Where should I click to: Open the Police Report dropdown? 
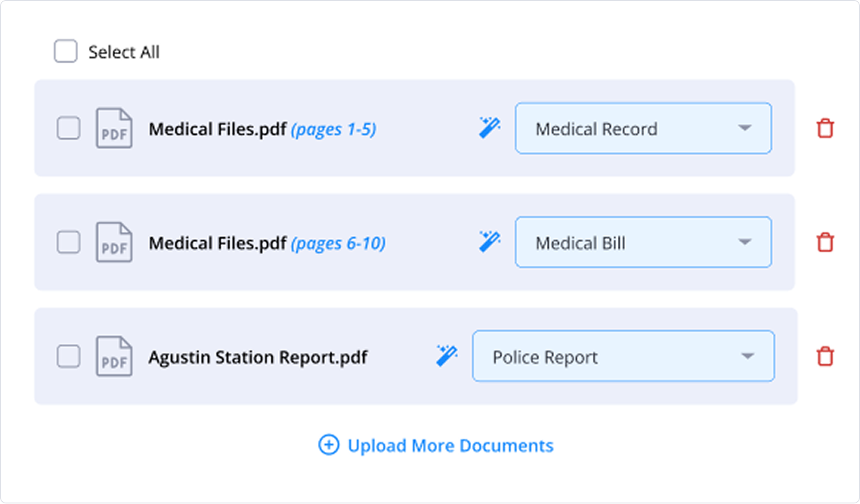pos(623,356)
